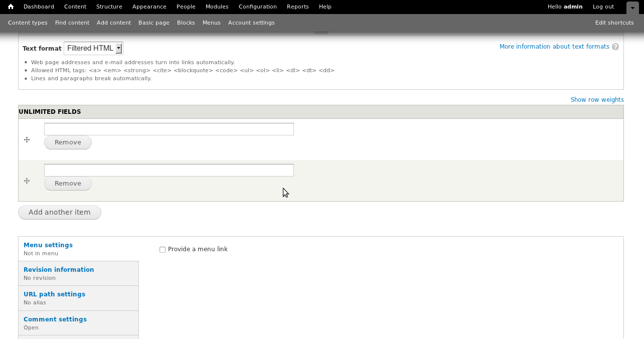Open the Text format dropdown
This screenshot has width=644, height=339.
click(x=93, y=48)
